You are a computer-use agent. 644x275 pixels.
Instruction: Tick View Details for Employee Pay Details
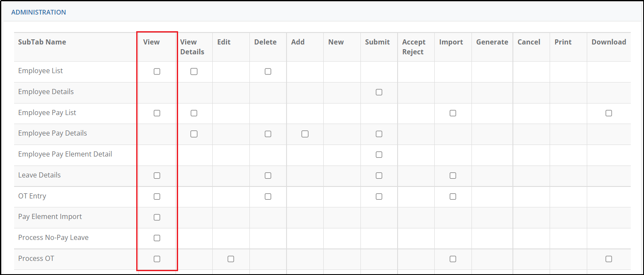194,134
